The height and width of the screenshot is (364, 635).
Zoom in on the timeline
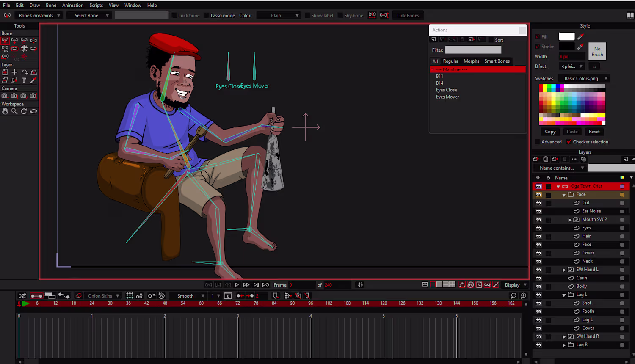[x=524, y=296]
